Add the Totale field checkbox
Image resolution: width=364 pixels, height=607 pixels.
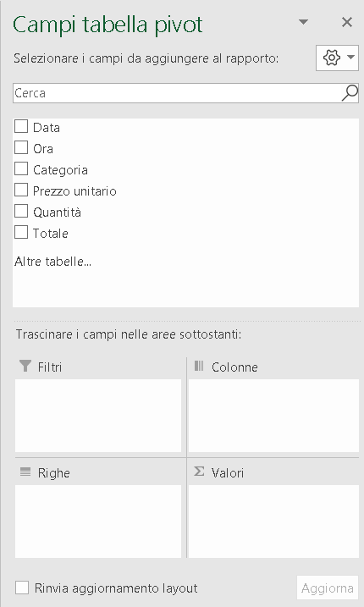point(21,232)
